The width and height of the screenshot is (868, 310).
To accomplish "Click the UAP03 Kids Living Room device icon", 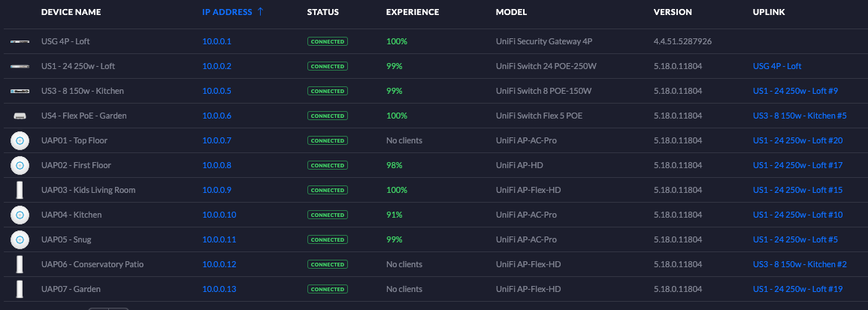I will pos(20,190).
